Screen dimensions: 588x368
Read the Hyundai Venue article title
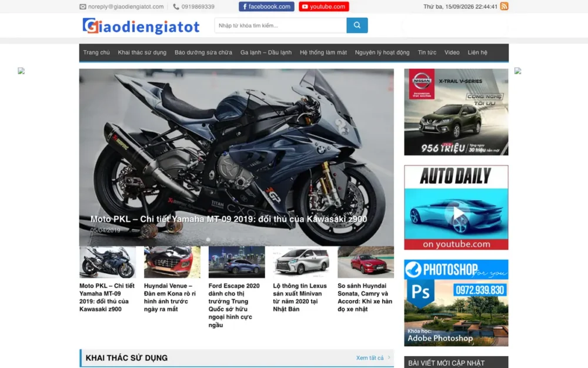click(170, 297)
